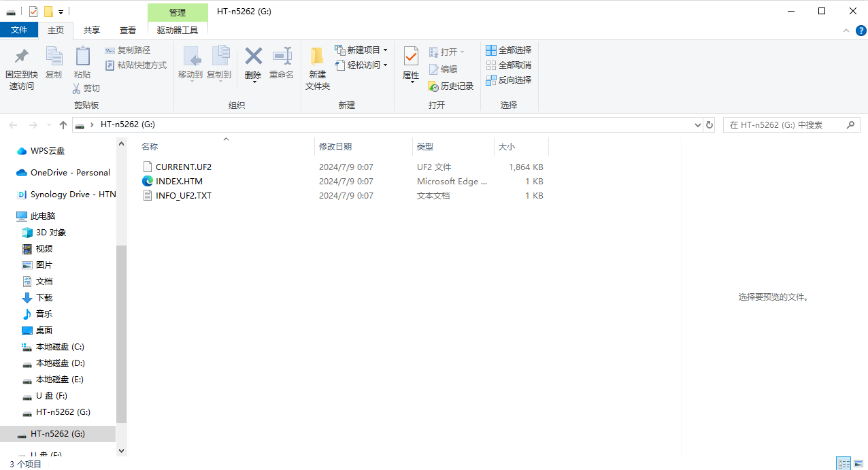Open the address bar history dropdown

tap(697, 125)
